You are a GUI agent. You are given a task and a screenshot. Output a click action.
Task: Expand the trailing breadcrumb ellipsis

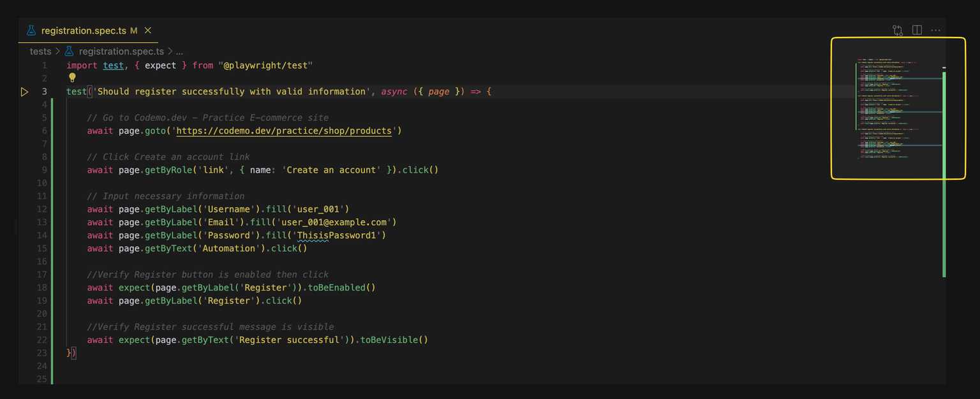coord(179,52)
